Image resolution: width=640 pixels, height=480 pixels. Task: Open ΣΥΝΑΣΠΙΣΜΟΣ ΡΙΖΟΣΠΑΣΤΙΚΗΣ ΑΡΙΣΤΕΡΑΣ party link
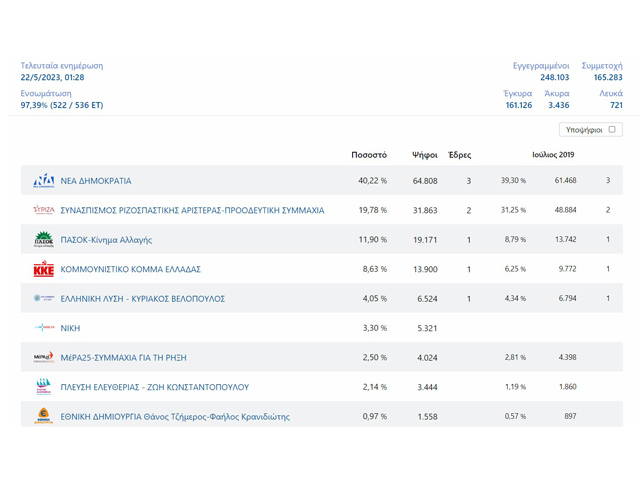pyautogui.click(x=192, y=211)
